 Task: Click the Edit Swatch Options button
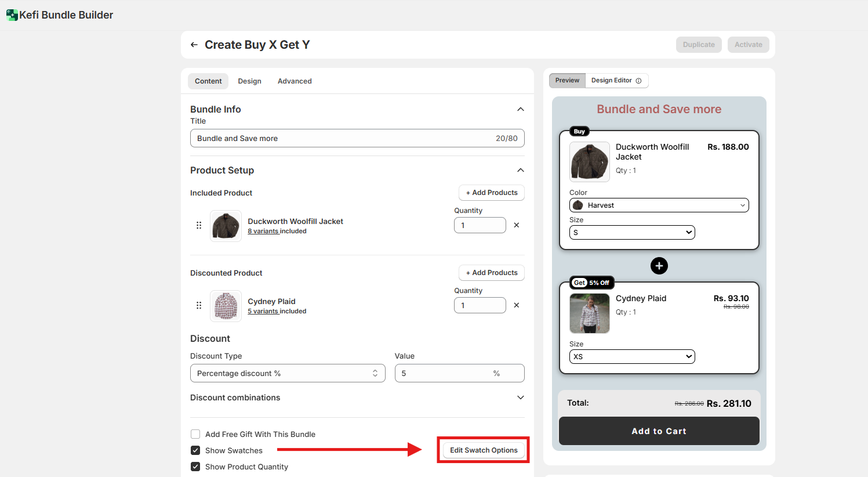[484, 450]
